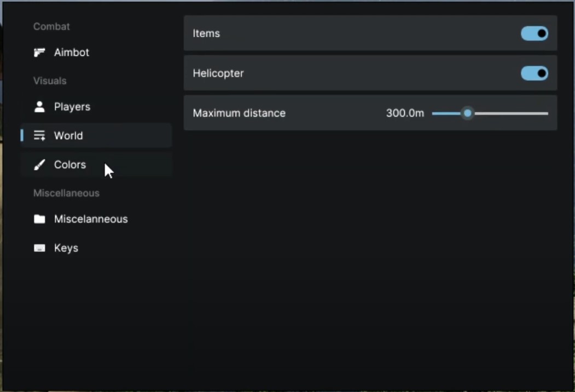Click the Helicopter row label
This screenshot has width=575, height=392.
218,73
